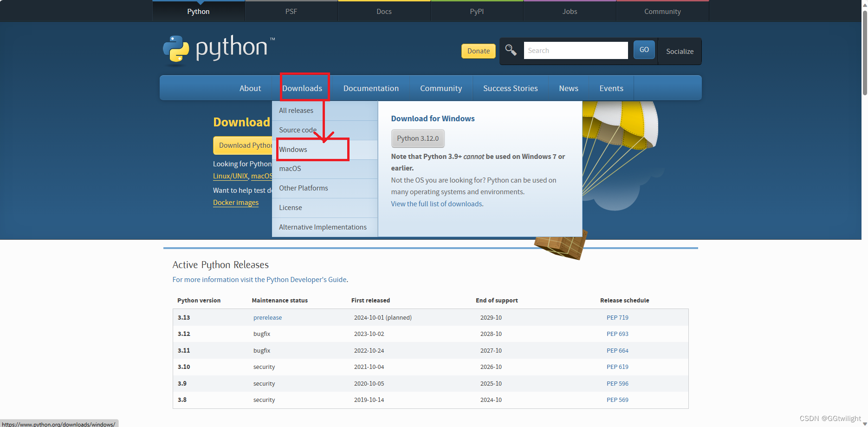The width and height of the screenshot is (868, 427).
Task: Open the PEP 693 link
Action: click(617, 334)
